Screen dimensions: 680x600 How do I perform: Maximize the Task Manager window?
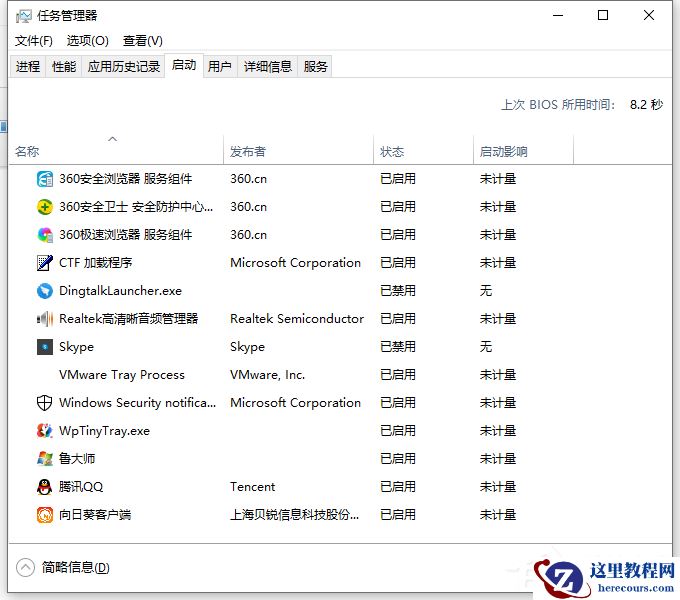[603, 16]
